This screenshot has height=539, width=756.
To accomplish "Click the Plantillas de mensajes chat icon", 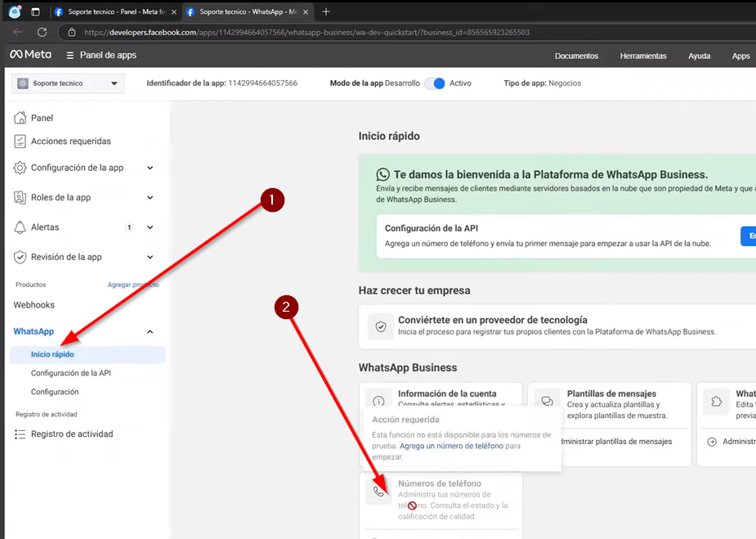I will pos(547,401).
